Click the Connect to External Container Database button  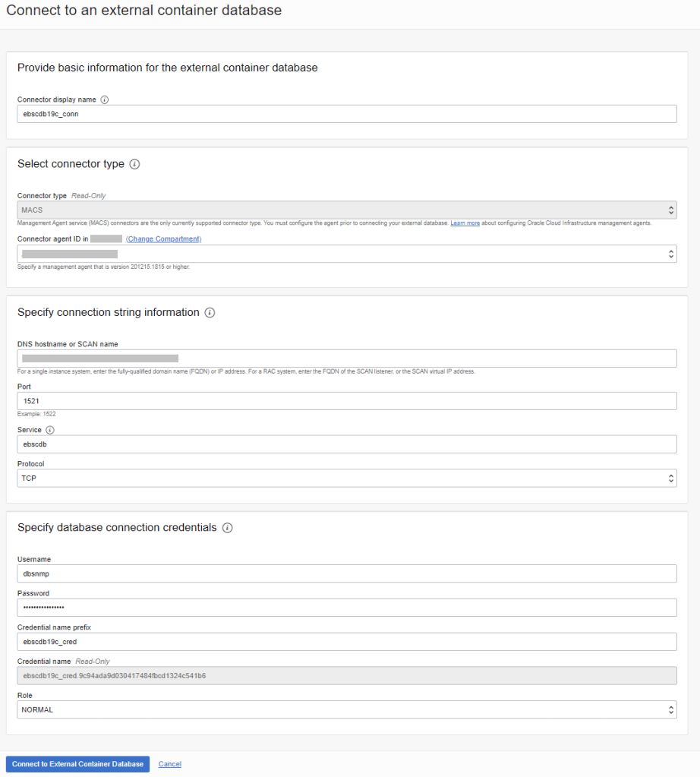(x=77, y=764)
